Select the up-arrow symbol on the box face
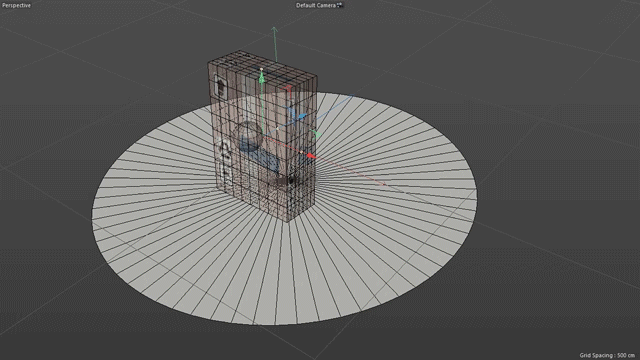This screenshot has height=360, width=640. [220, 87]
